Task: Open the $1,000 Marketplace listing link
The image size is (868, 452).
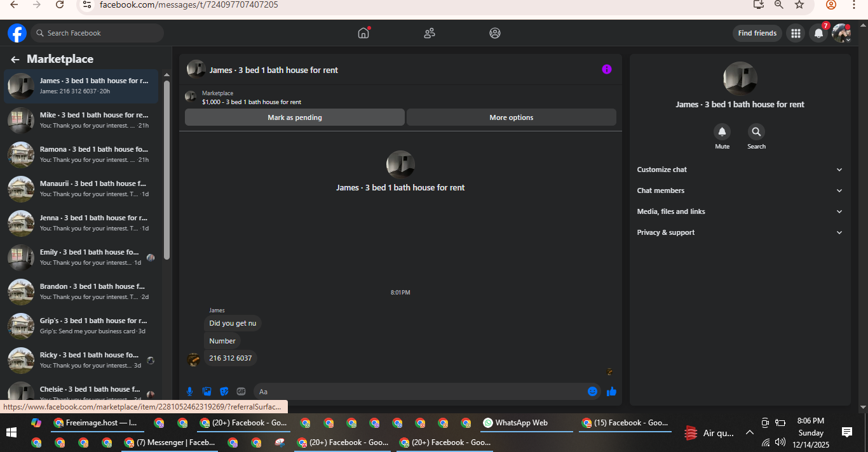Action: click(252, 102)
